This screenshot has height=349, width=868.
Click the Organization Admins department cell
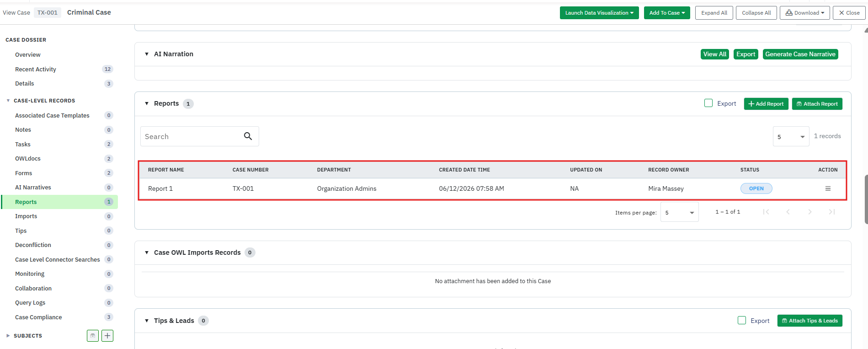347,188
